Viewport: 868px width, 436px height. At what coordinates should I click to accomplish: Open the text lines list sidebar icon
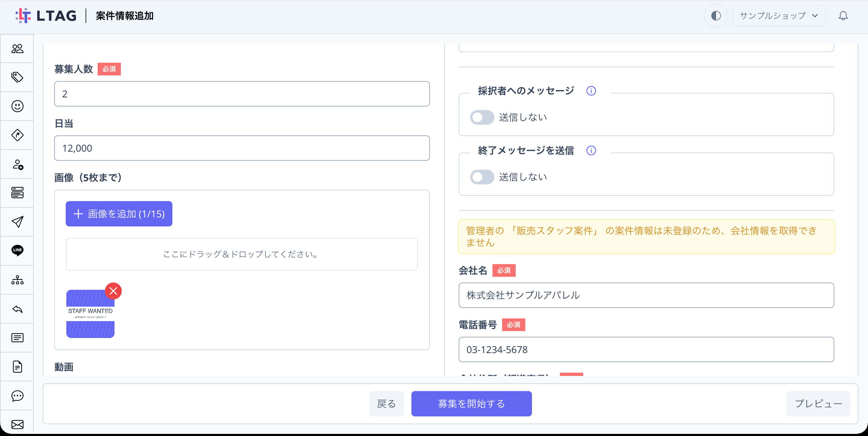tap(17, 338)
